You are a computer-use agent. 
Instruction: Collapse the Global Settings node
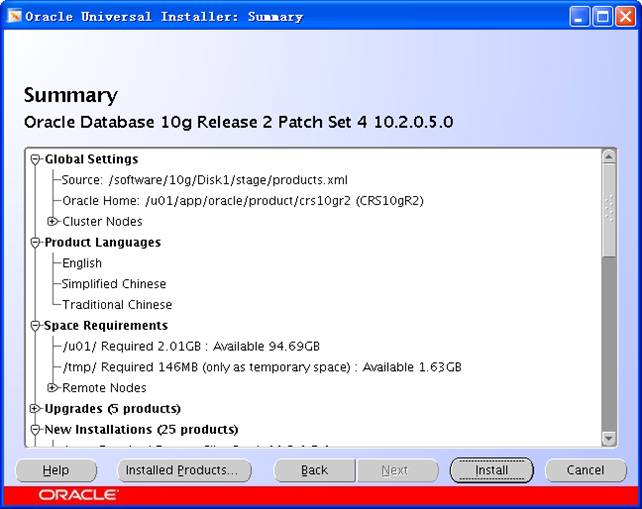(x=36, y=159)
